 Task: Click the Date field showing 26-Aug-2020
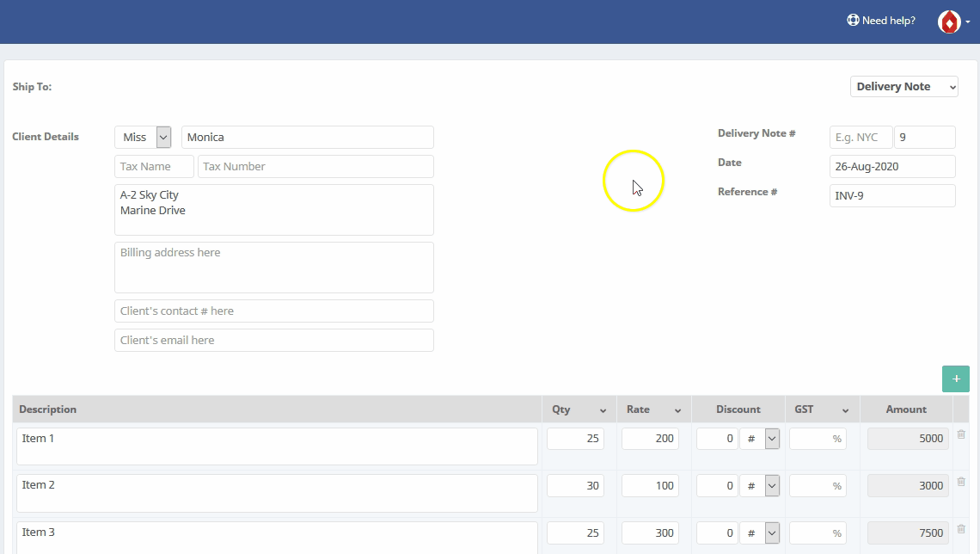891,166
